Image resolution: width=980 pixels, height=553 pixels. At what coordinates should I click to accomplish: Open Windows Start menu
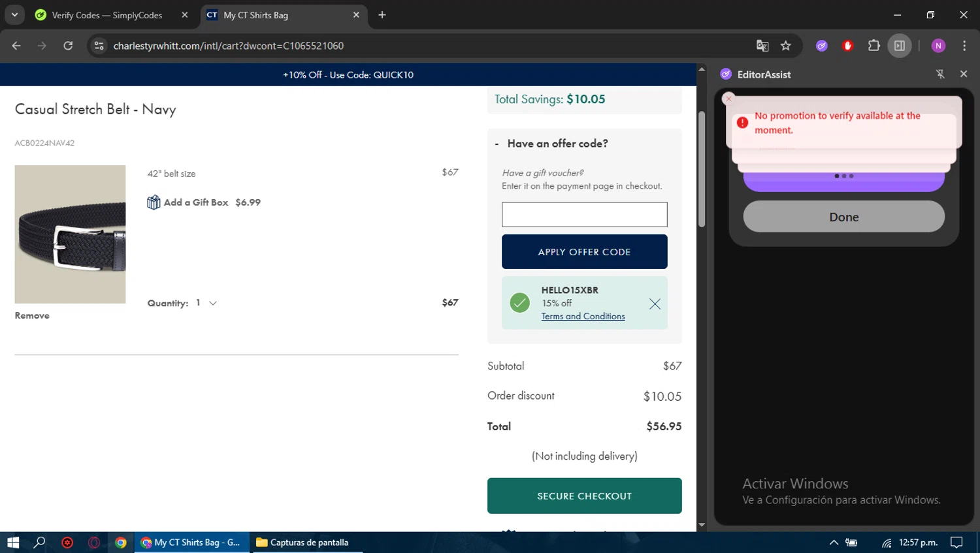13,543
